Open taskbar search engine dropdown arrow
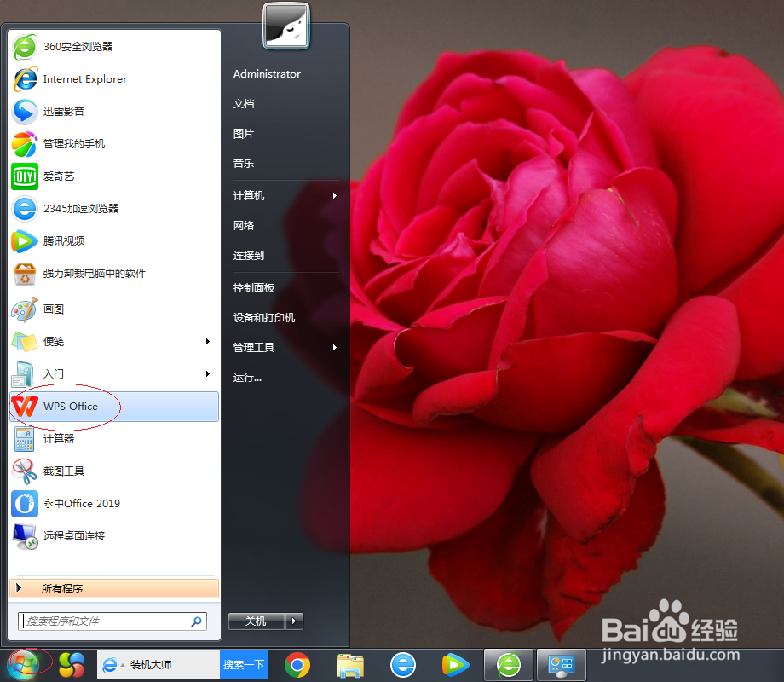784x682 pixels. click(x=123, y=666)
